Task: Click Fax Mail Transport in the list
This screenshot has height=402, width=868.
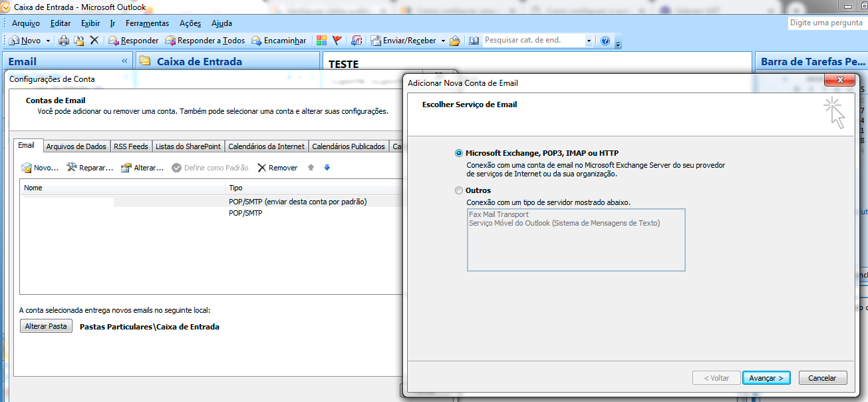Action: click(499, 214)
